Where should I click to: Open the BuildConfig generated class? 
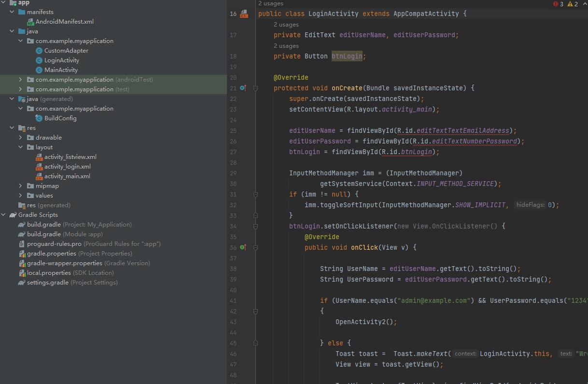pos(60,118)
